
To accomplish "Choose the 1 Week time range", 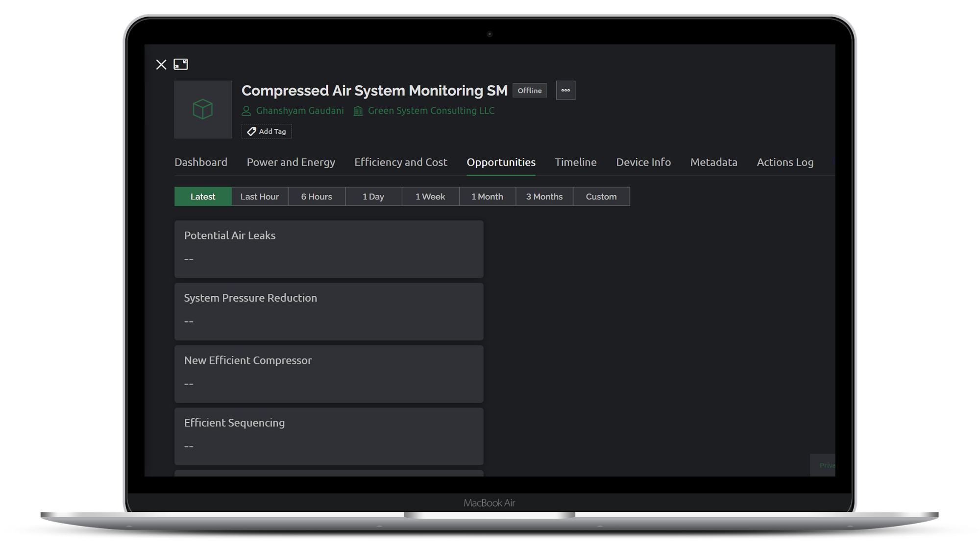I will [x=430, y=196].
